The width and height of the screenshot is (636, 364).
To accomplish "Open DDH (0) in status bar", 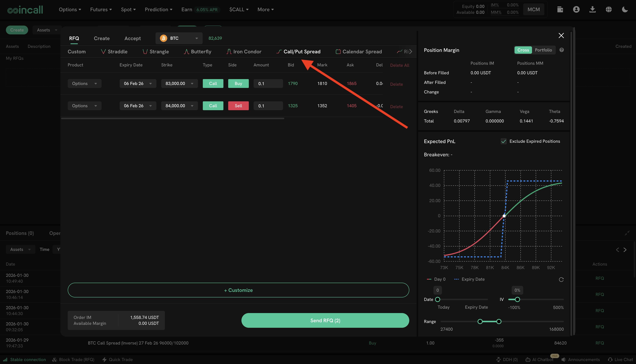I will (x=507, y=360).
